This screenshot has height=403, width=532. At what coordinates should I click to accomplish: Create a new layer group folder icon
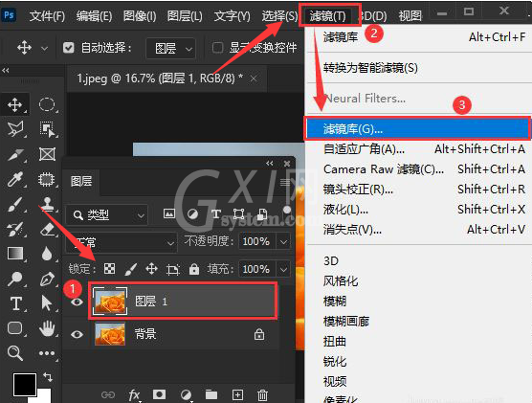[211, 394]
